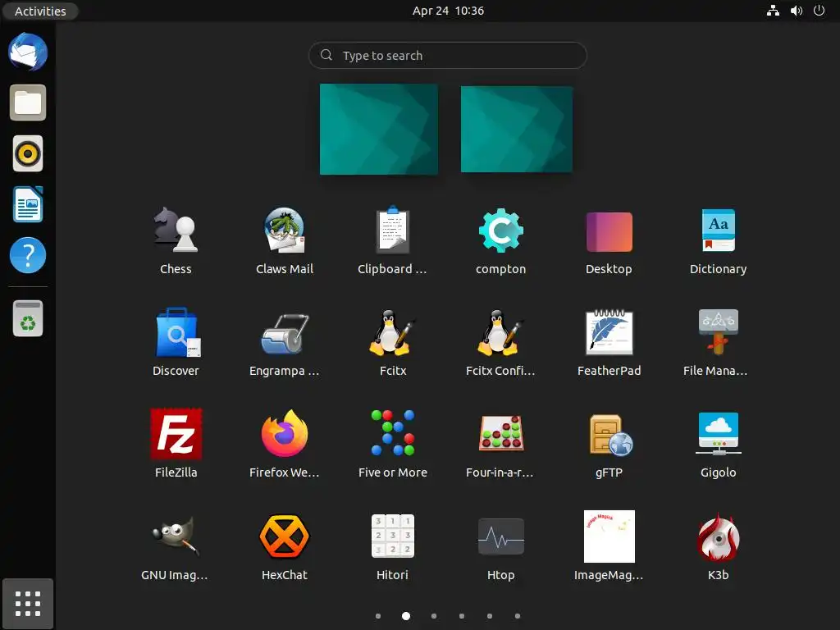Click the Activities button

(x=40, y=11)
